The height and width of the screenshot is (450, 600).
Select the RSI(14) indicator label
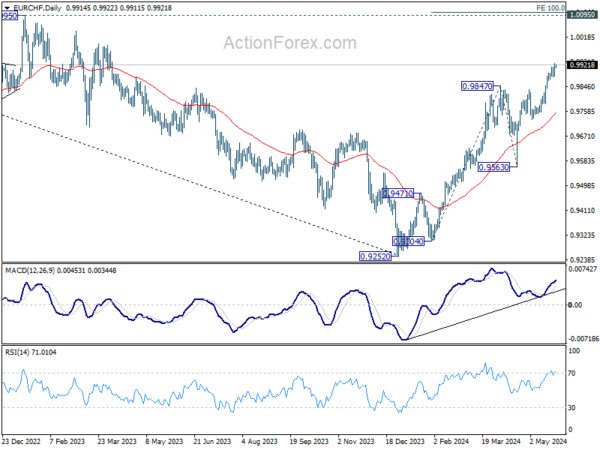pyautogui.click(x=16, y=352)
